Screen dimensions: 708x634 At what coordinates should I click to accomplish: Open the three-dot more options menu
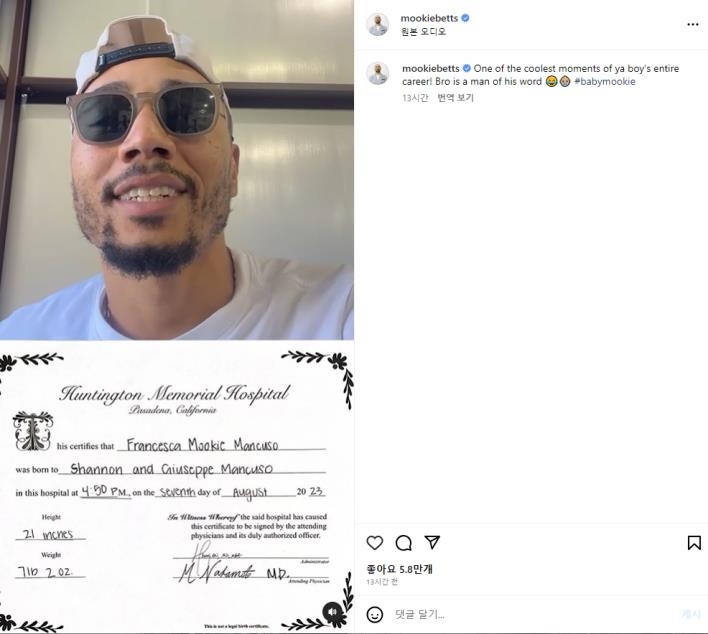(693, 24)
